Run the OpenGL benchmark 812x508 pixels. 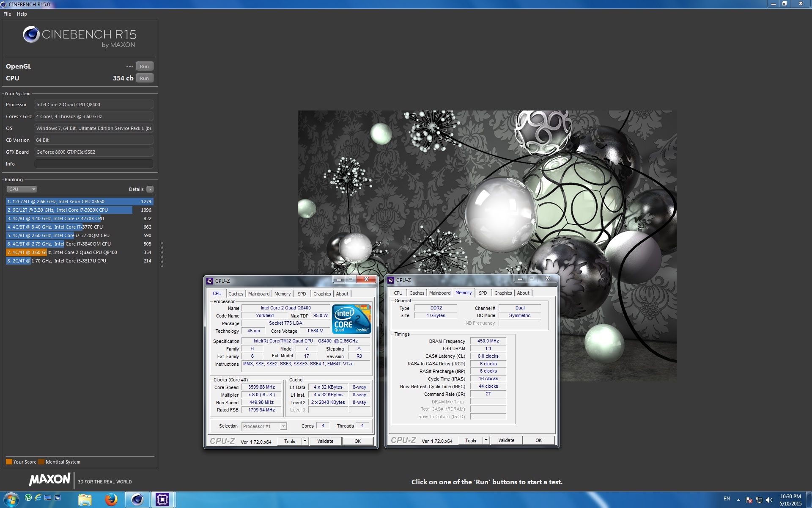[144, 66]
